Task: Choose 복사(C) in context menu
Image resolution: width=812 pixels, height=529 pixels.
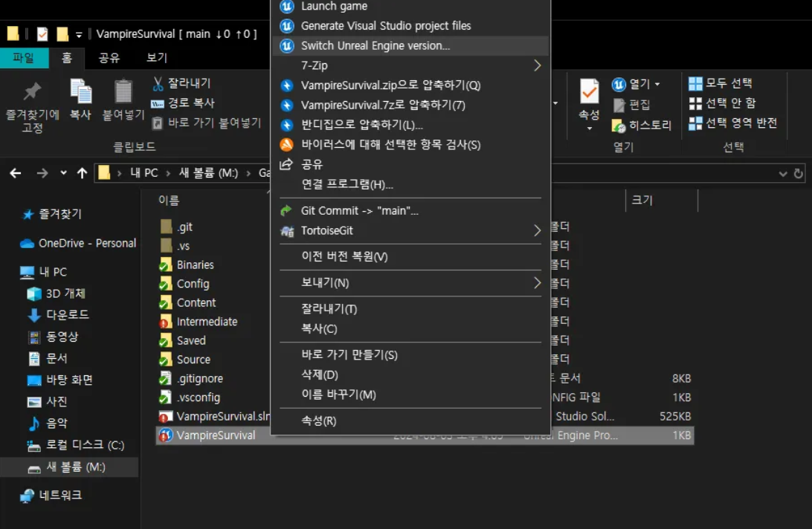Action: click(x=410, y=328)
